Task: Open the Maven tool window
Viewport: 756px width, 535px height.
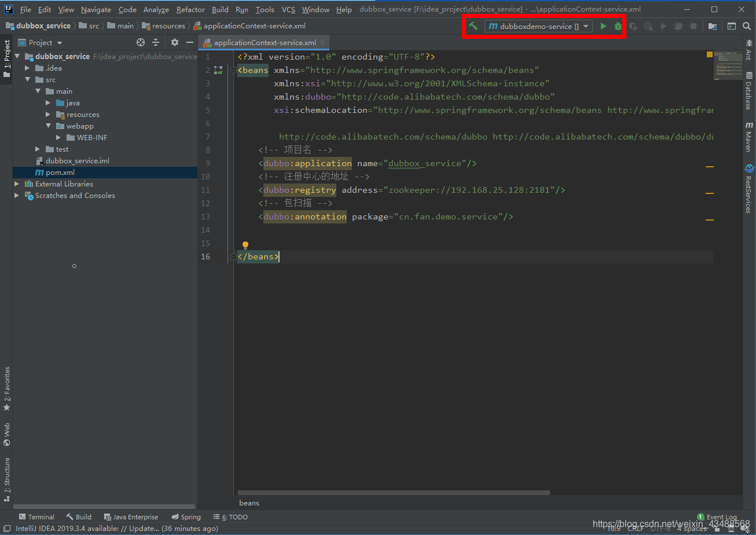Action: pyautogui.click(x=750, y=139)
